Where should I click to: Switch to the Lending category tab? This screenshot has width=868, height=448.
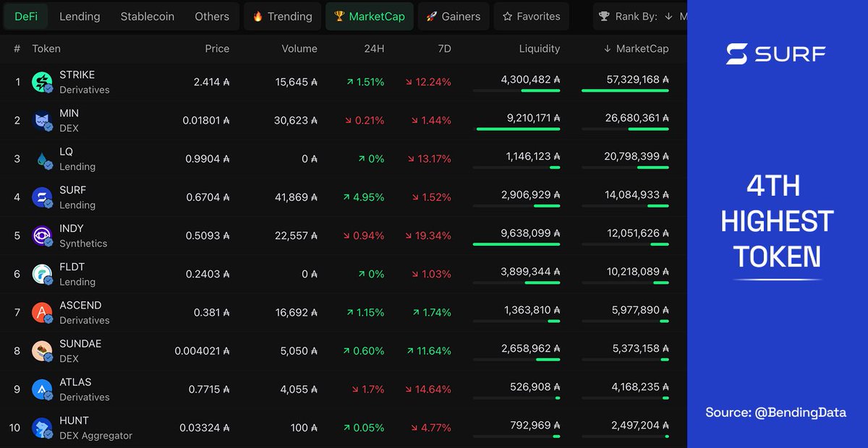pyautogui.click(x=80, y=16)
